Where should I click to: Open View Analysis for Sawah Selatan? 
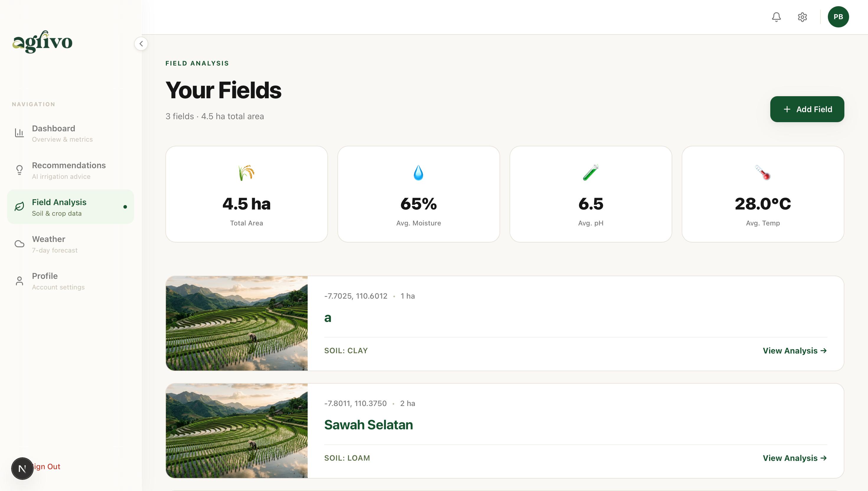click(x=795, y=458)
